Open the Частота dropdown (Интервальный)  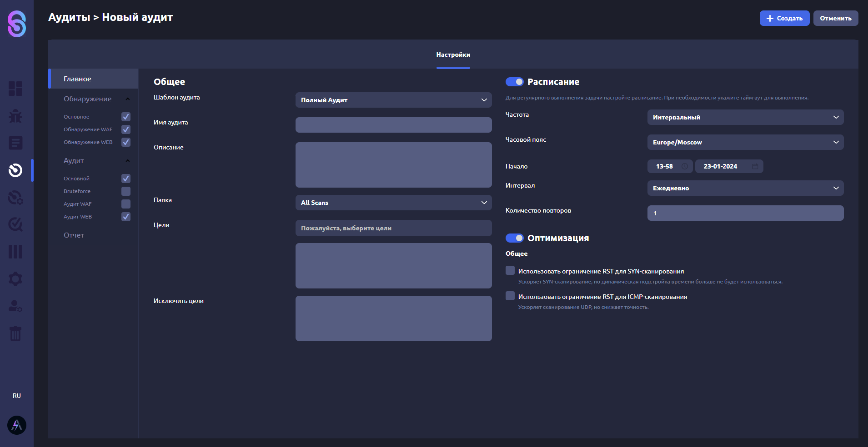tap(746, 117)
